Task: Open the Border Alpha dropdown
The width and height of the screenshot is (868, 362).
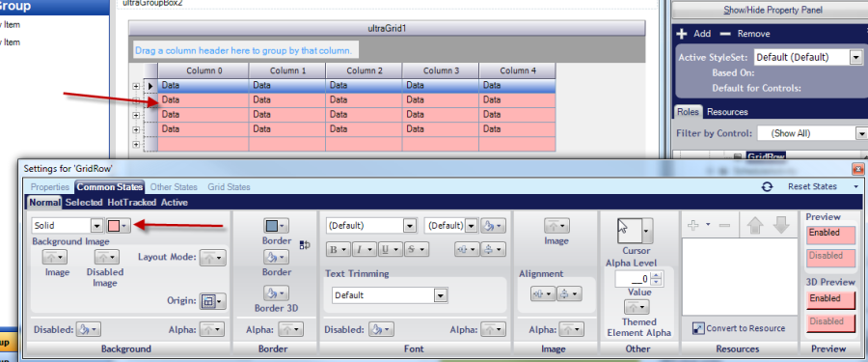Action: [x=290, y=329]
